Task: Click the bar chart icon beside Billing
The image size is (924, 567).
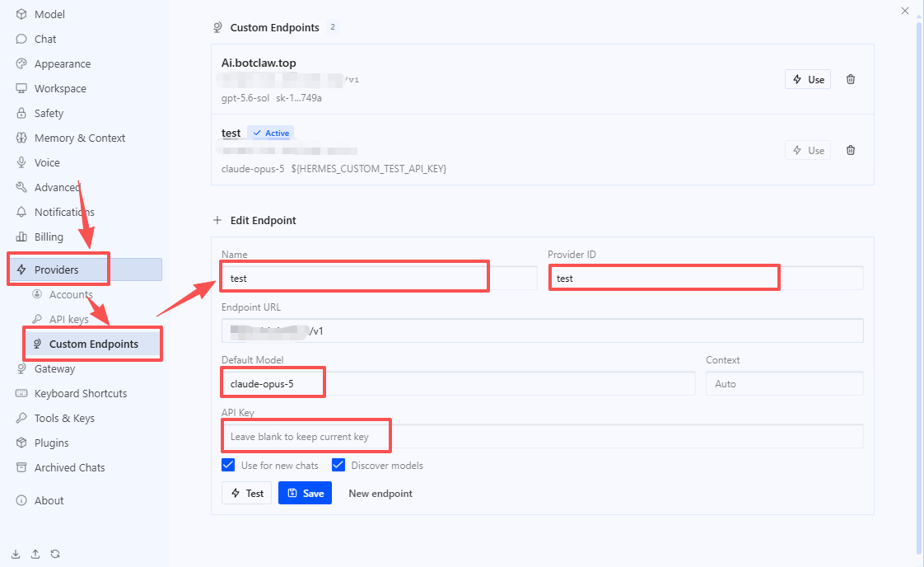Action: [21, 237]
